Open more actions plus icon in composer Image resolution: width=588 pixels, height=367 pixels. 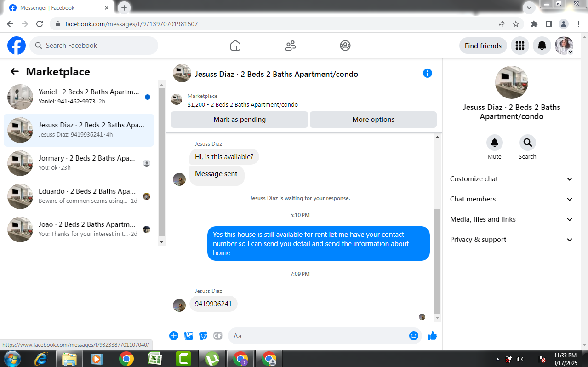[x=174, y=336]
